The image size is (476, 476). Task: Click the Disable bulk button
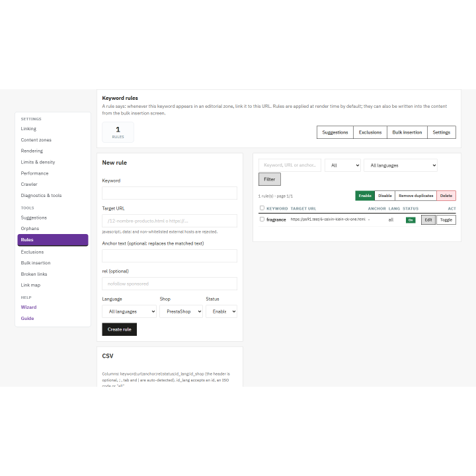coord(385,196)
